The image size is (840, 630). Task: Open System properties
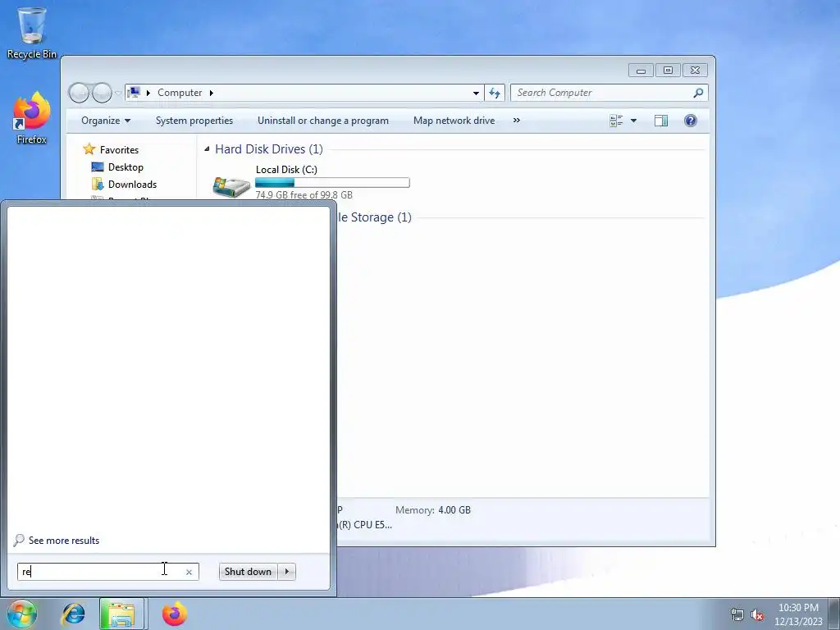[x=194, y=121]
